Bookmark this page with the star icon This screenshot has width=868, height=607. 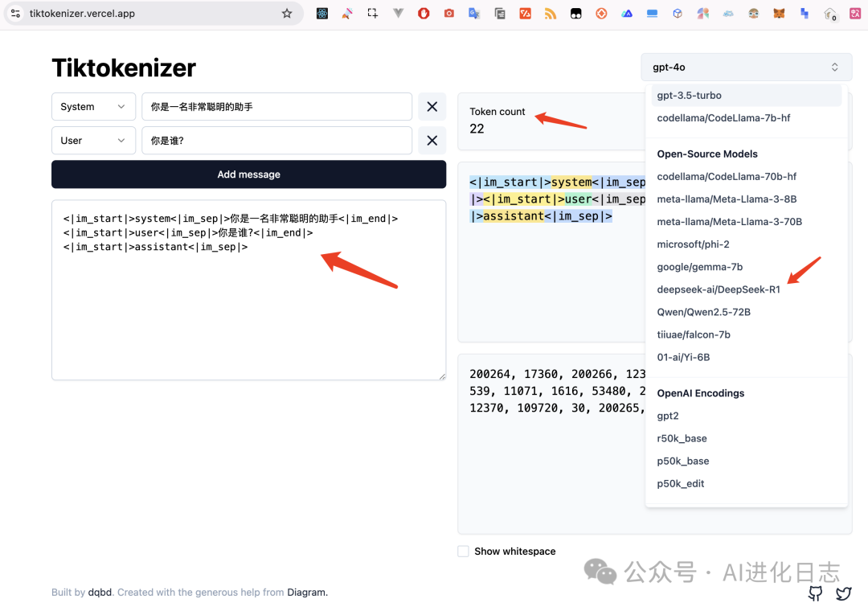pos(287,14)
